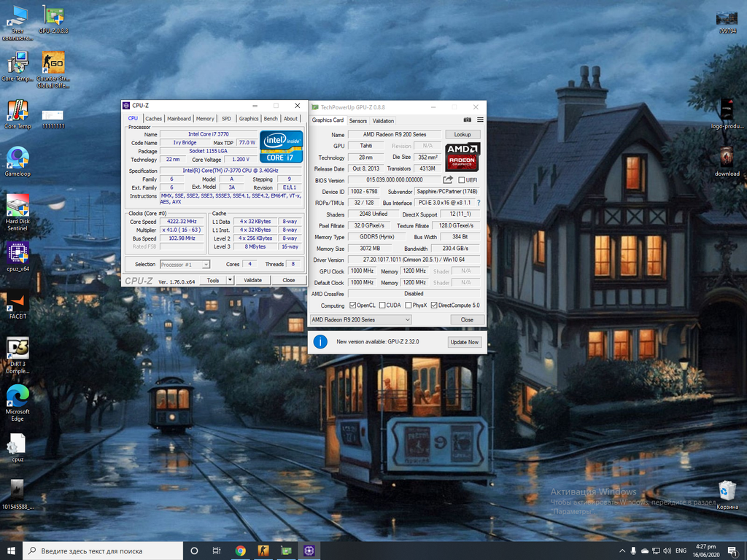Click the GPU name field AMD Radeon R9 200 Series

(x=394, y=134)
